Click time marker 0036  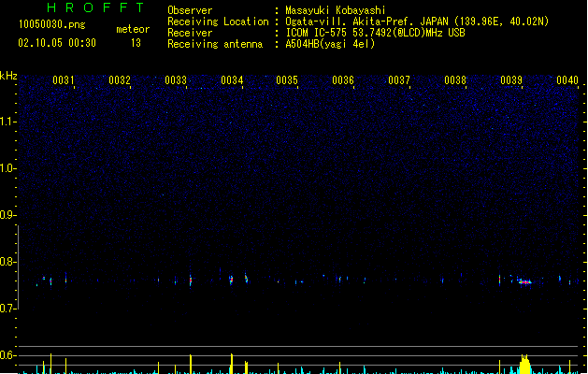(x=343, y=80)
